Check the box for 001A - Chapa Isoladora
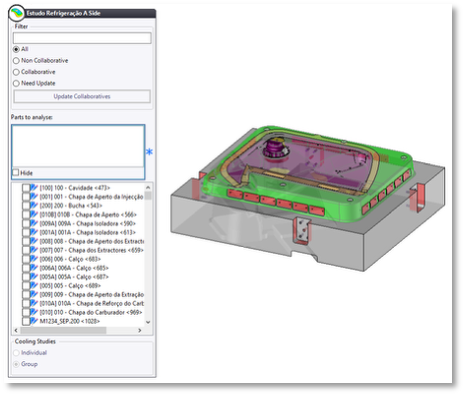This screenshot has height=396, width=466. click(x=26, y=232)
